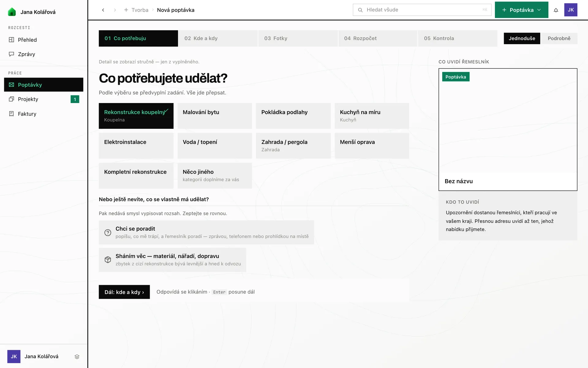Select the Malování bytu option
Screen dimensions: 588x368
click(x=215, y=116)
